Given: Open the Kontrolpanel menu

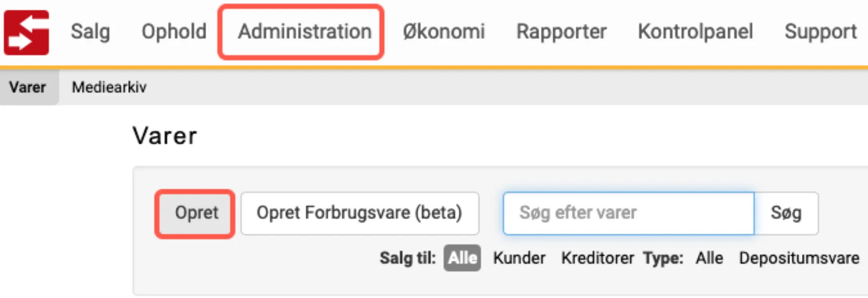Looking at the screenshot, I should tap(696, 32).
